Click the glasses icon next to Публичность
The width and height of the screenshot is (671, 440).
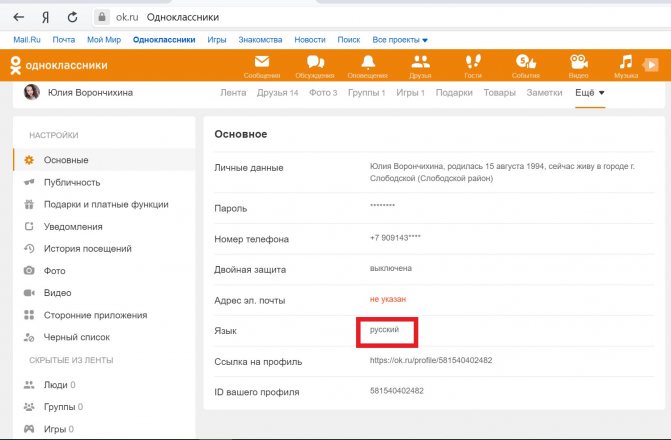point(29,182)
